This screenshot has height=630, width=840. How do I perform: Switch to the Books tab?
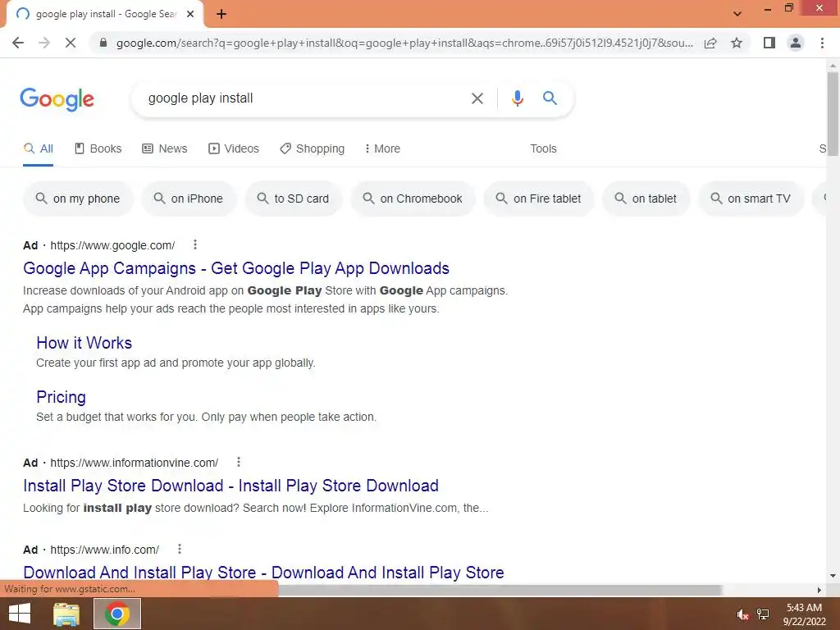click(98, 149)
